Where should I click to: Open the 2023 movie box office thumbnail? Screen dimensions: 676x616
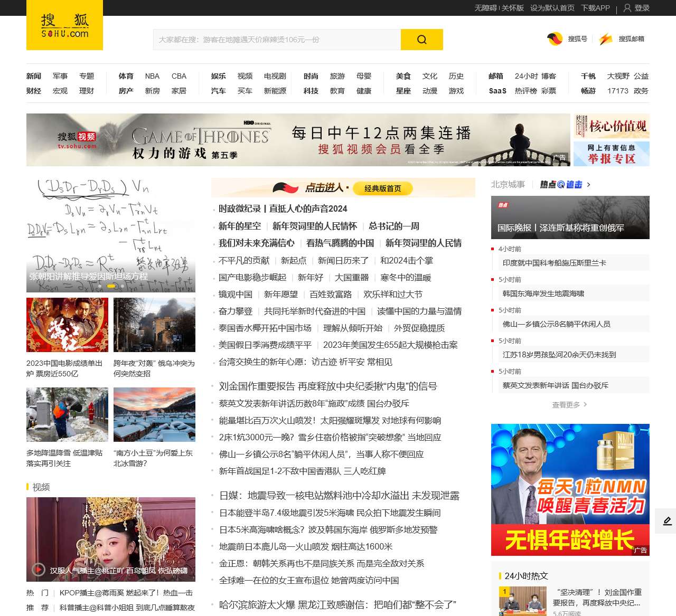click(67, 325)
